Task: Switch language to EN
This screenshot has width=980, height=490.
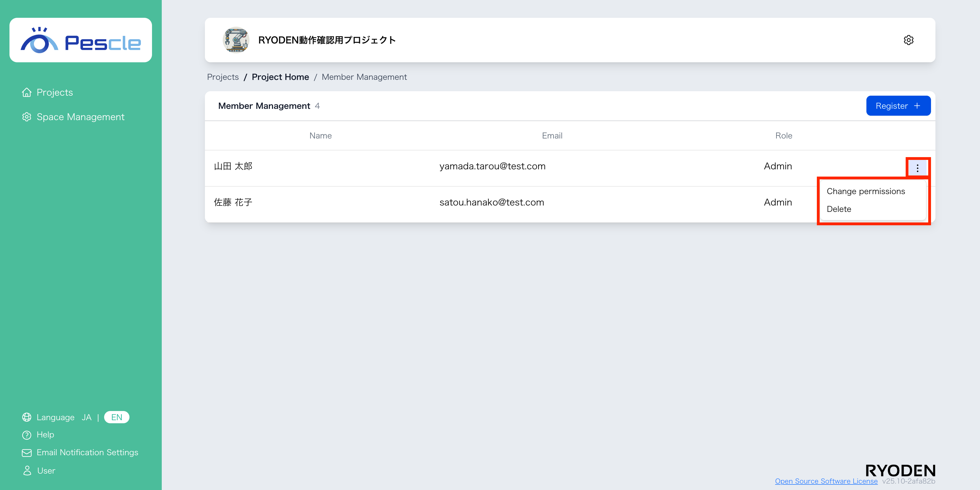Action: (116, 417)
